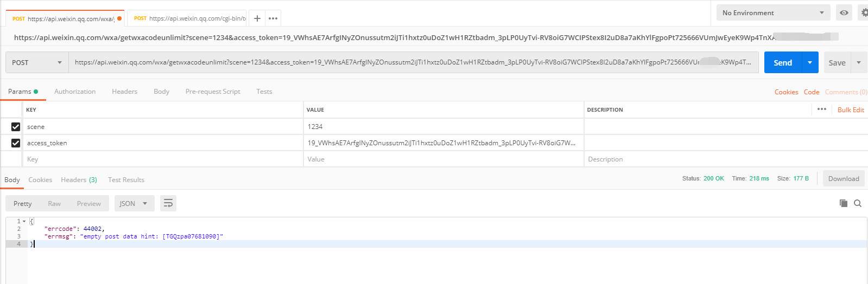The width and height of the screenshot is (868, 284).
Task: Open Comments (0) link
Action: coord(846,92)
